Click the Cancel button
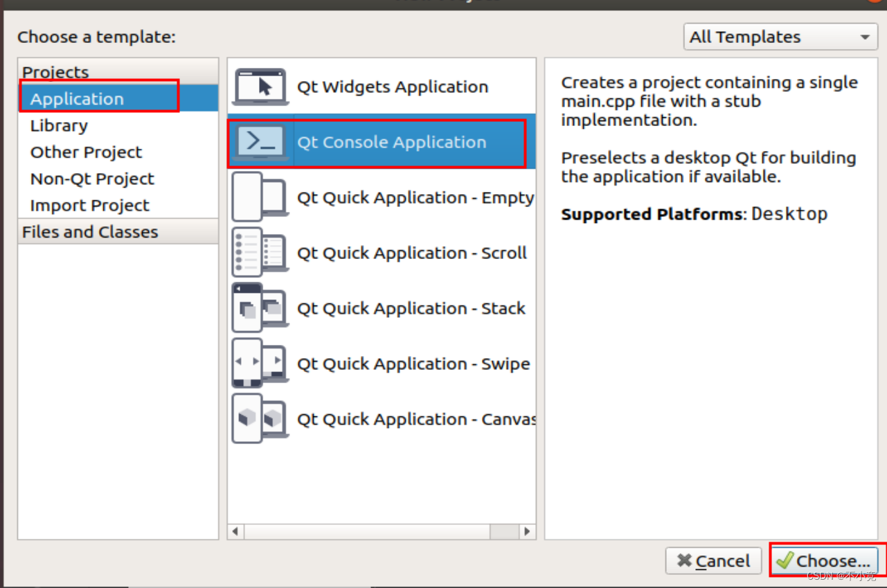This screenshot has height=588, width=887. [x=713, y=561]
